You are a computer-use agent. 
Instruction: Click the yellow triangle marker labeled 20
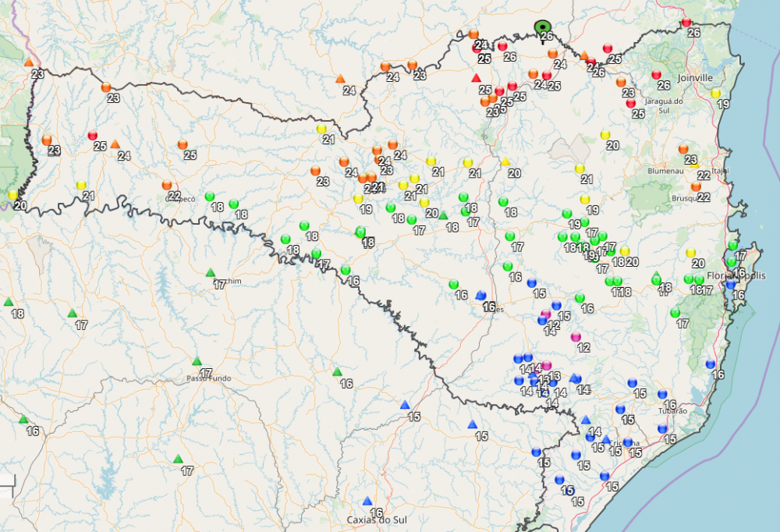(505, 161)
